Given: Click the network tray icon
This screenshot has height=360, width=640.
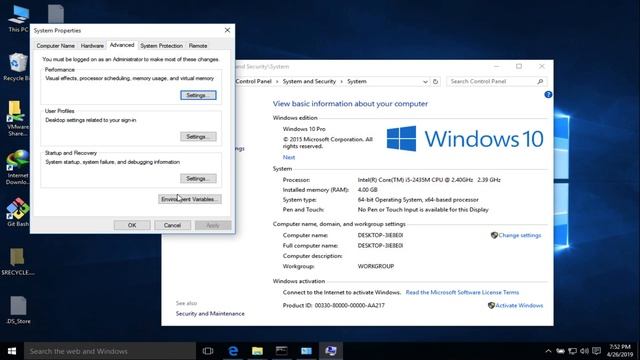Looking at the screenshot, I should pos(573,351).
